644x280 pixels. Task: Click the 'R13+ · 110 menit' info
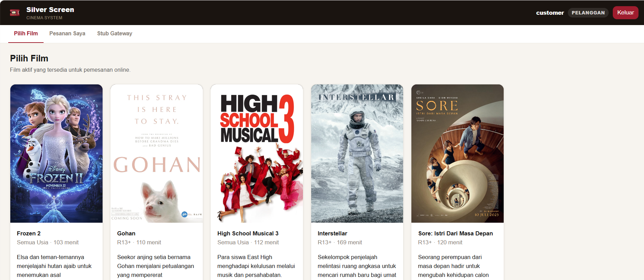(x=139, y=242)
